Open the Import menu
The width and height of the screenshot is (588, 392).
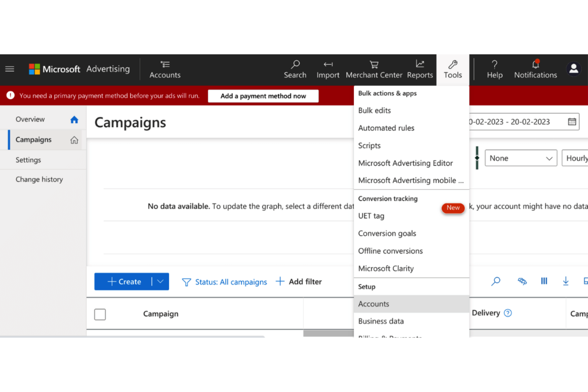coord(328,70)
